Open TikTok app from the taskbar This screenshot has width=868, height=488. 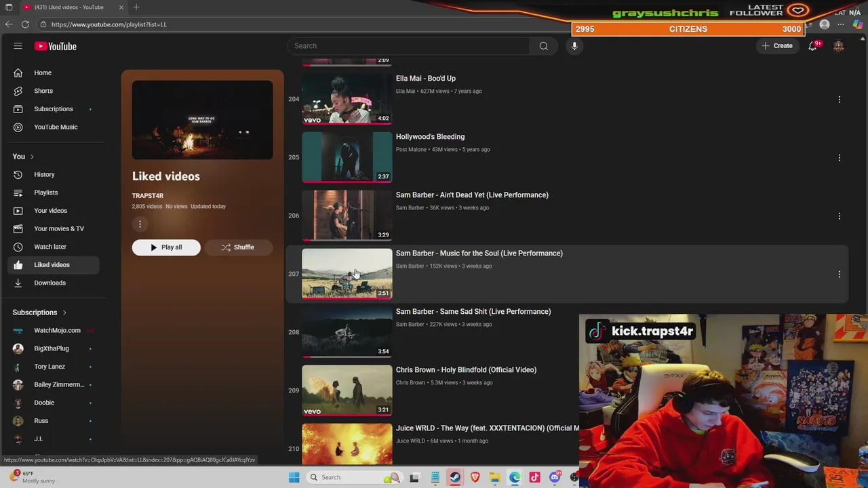(x=534, y=477)
